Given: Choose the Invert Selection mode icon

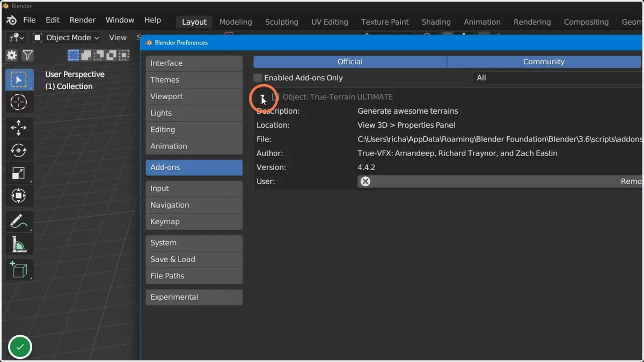Looking at the screenshot, I should coord(111,55).
